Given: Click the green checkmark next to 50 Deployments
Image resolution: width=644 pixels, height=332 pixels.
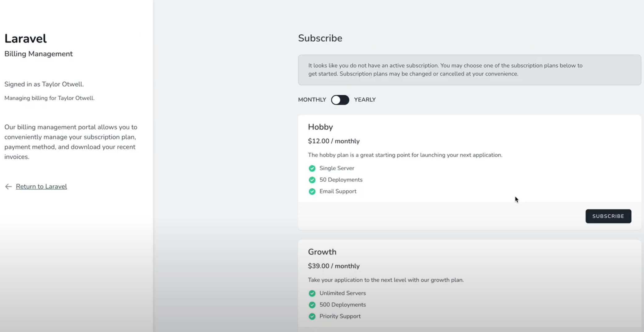Looking at the screenshot, I should 312,180.
